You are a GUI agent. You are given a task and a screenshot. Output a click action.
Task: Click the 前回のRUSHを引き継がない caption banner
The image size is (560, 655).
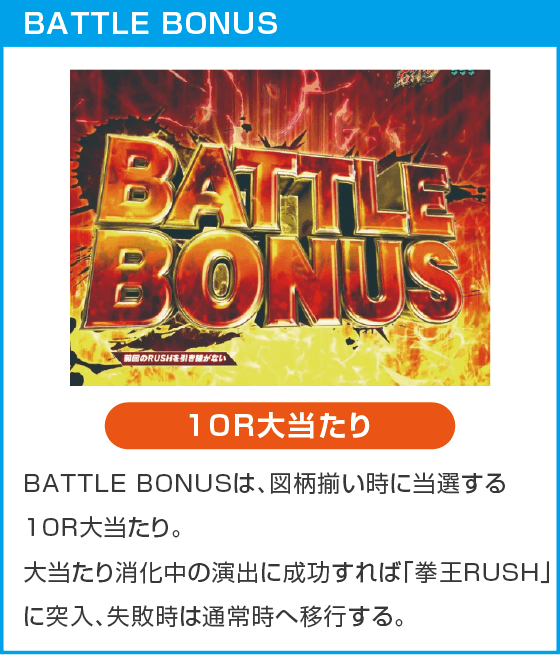point(172,358)
